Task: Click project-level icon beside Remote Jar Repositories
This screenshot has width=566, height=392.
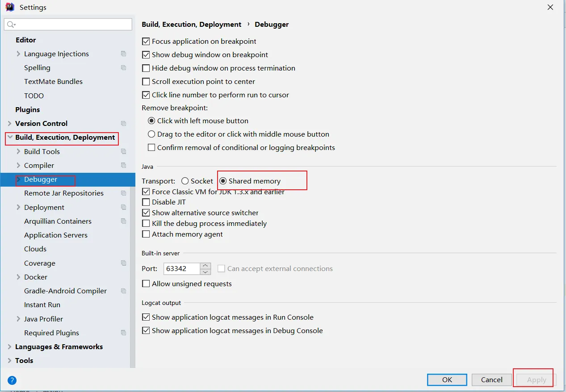Action: click(x=124, y=193)
